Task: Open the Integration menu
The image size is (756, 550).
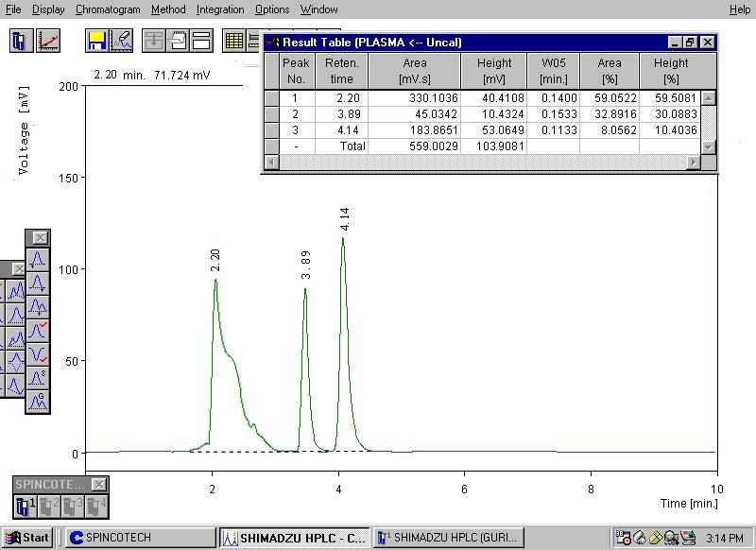Action: tap(220, 9)
